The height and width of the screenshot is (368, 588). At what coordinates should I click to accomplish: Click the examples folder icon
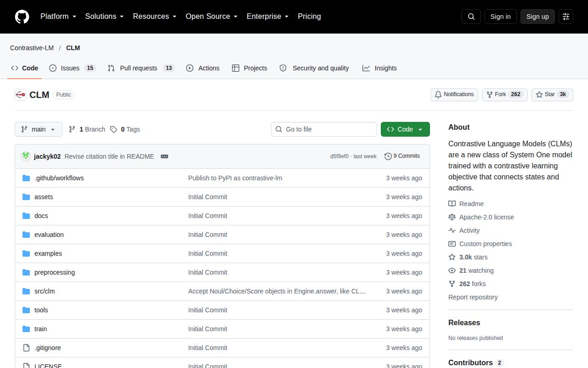click(x=26, y=253)
